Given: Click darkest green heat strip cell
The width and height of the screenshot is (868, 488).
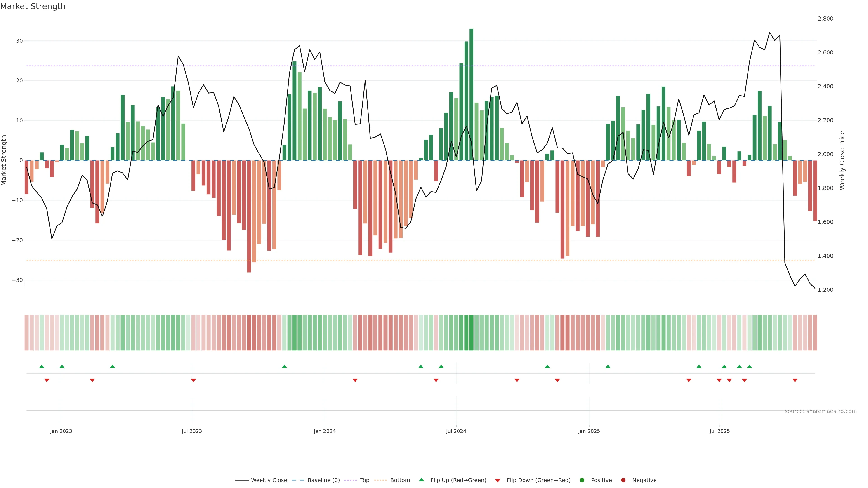Looking at the screenshot, I should (x=471, y=333).
